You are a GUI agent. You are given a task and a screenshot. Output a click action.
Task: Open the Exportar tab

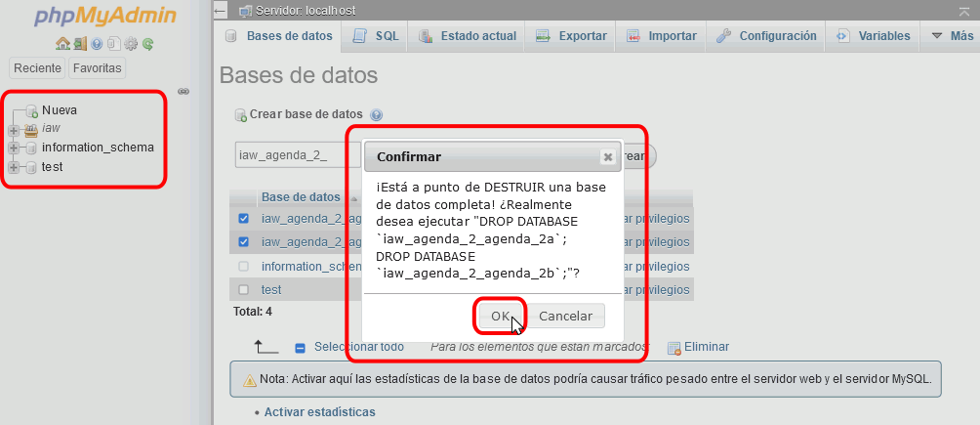click(571, 36)
